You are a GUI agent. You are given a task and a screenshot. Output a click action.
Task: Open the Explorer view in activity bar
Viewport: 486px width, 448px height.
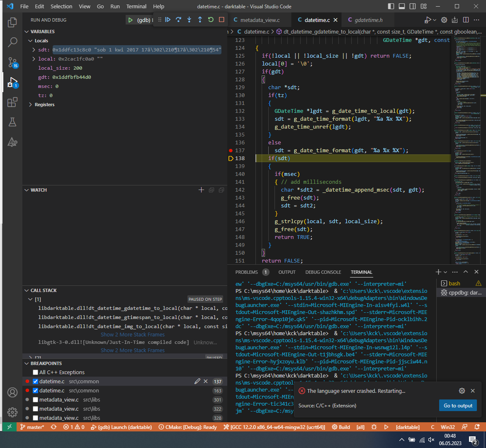[x=12, y=22]
